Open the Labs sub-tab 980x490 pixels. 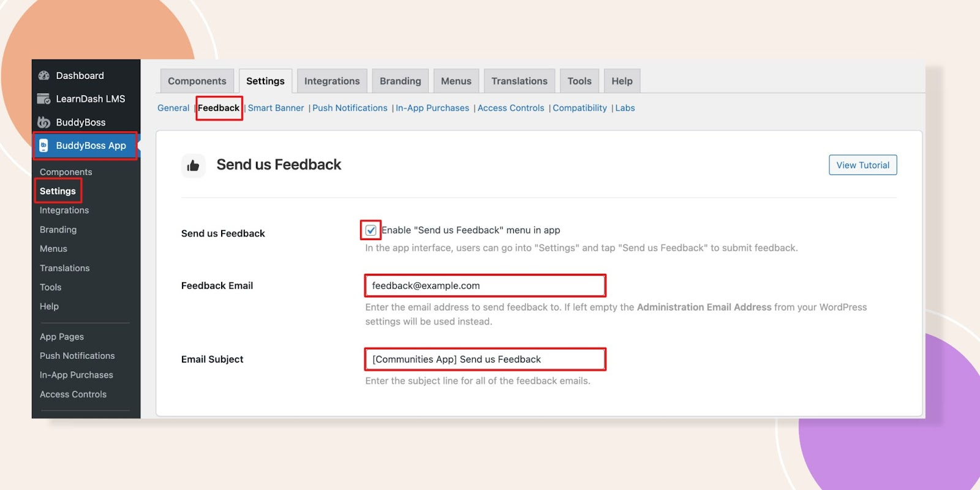pyautogui.click(x=625, y=108)
